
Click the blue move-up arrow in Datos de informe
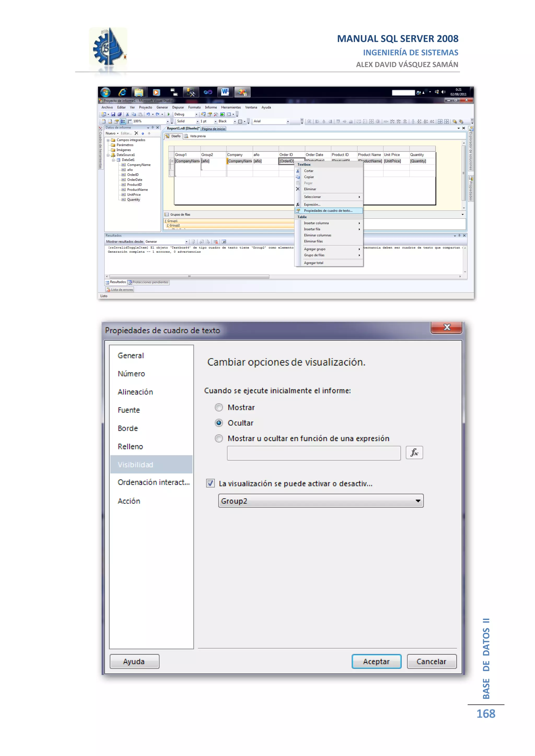tap(143, 133)
